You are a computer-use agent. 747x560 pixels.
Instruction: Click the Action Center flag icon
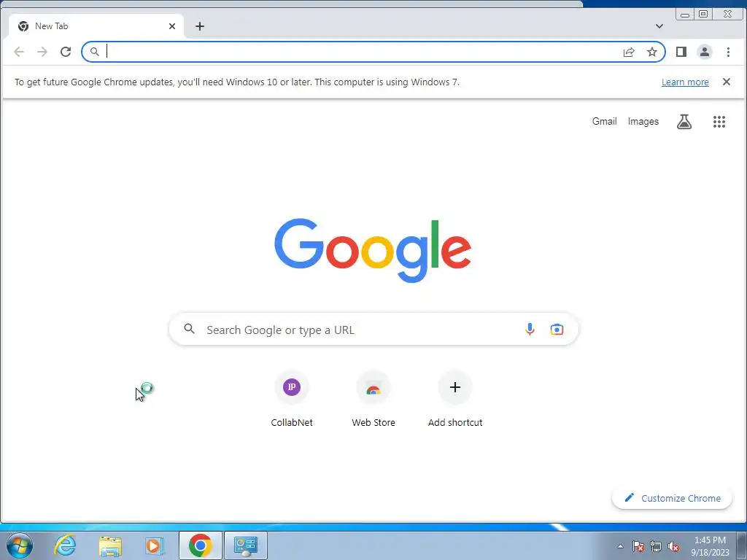tap(638, 546)
